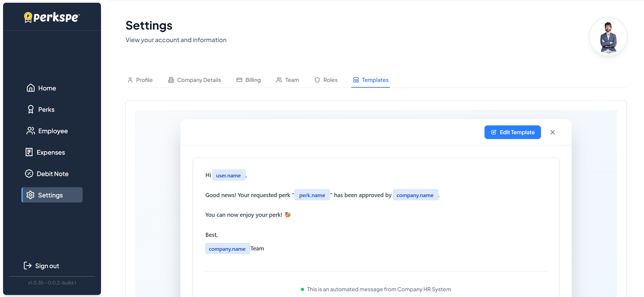The width and height of the screenshot is (644, 297).
Task: Click the perk.name placeholder chip
Action: (312, 195)
